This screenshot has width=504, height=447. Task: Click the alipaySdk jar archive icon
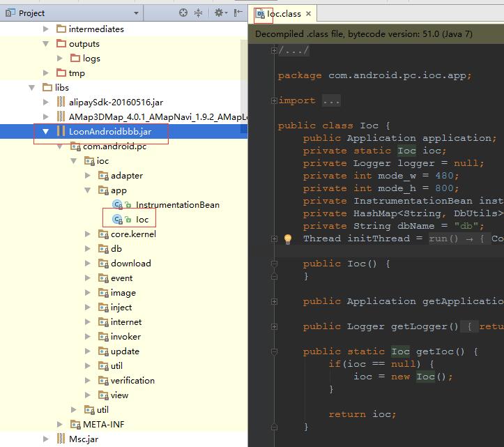61,102
